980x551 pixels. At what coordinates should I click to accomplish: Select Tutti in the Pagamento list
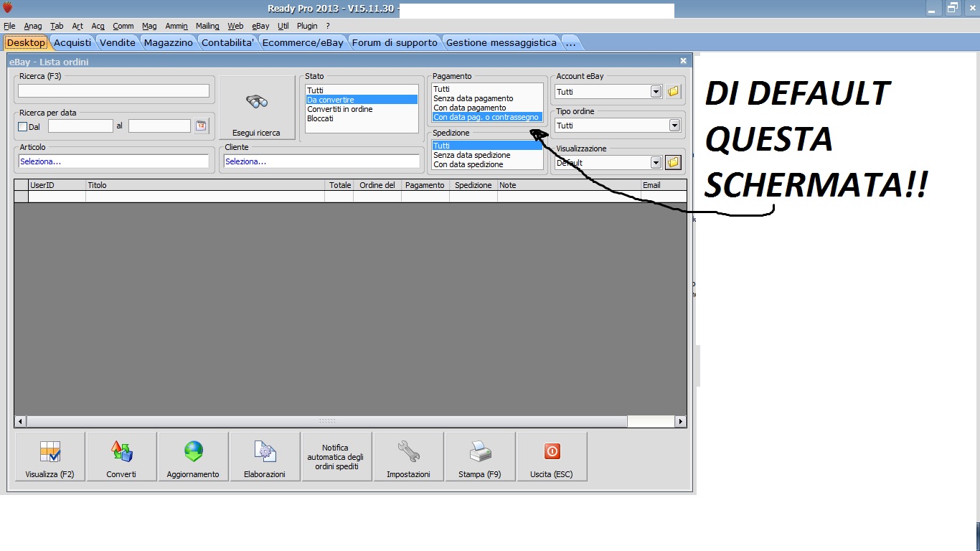click(x=488, y=89)
